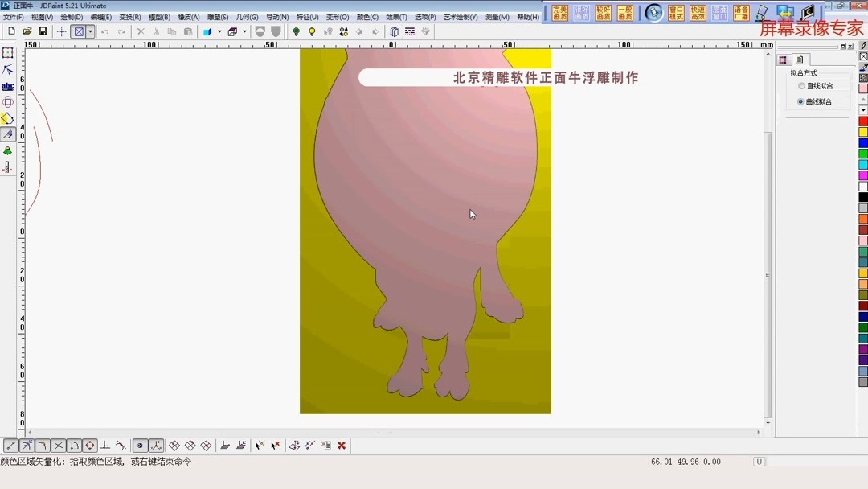Screen dimensions: 868x489
Task: Select the eraser tool in the left toolbar
Action: (8, 134)
